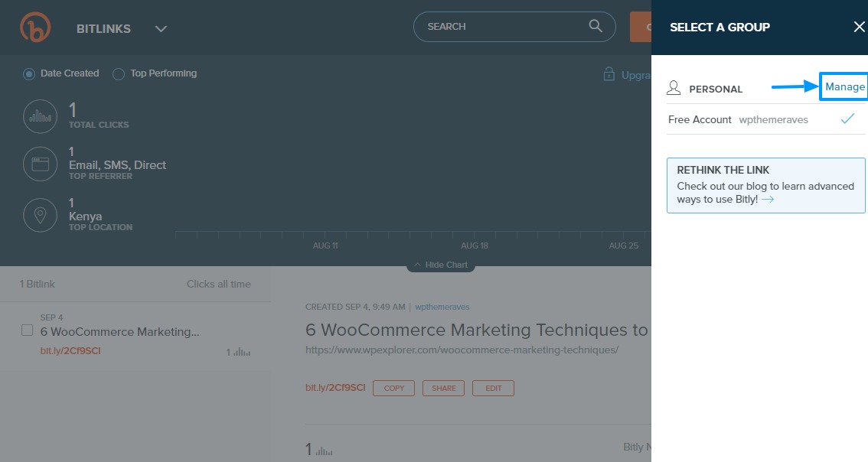The height and width of the screenshot is (462, 868).
Task: Click the lock icon beside Upgrade
Action: [x=609, y=74]
